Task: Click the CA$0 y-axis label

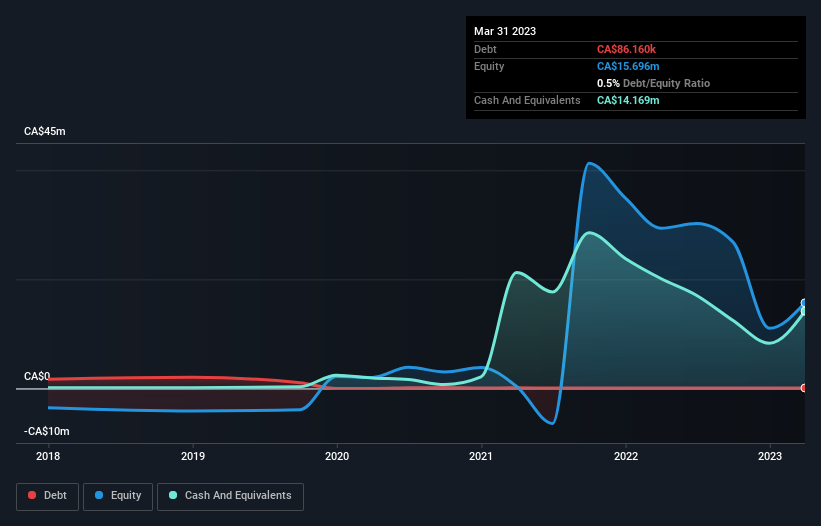Action: coord(37,376)
